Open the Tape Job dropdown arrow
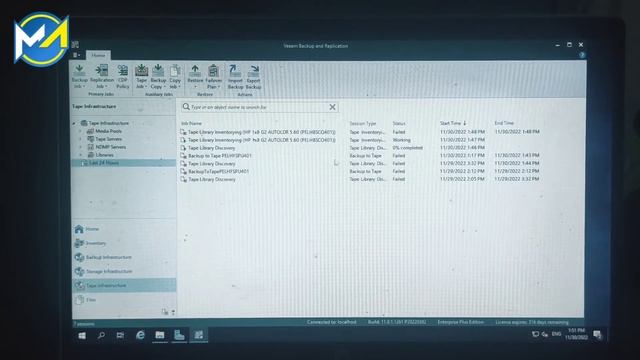 tap(146, 87)
